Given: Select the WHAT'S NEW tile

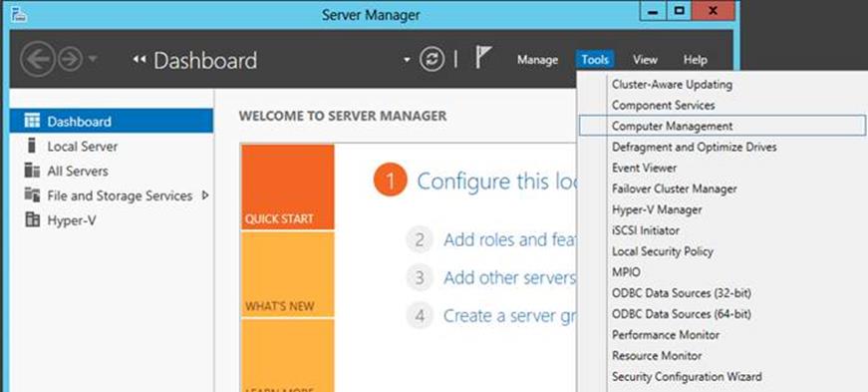Looking at the screenshot, I should pyautogui.click(x=287, y=274).
